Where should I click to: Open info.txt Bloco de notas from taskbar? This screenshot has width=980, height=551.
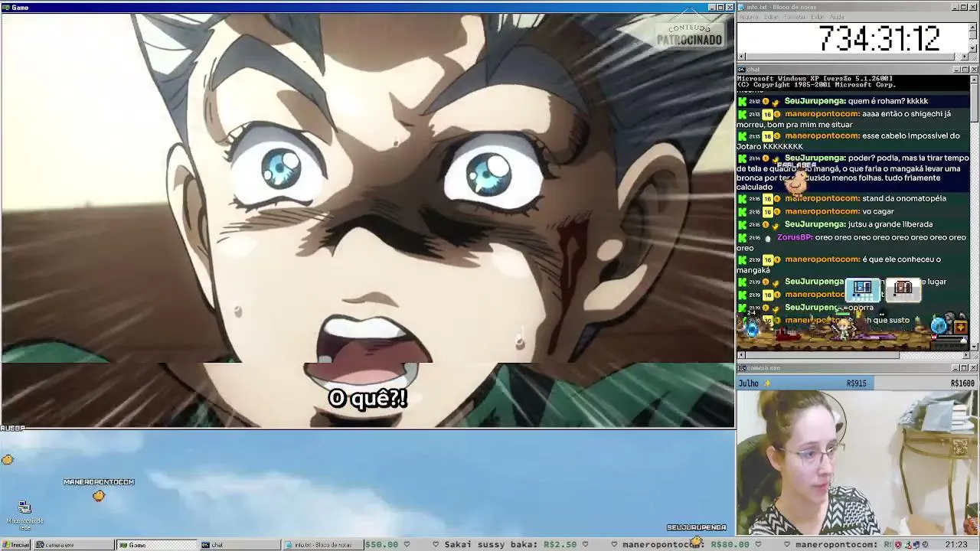322,545
